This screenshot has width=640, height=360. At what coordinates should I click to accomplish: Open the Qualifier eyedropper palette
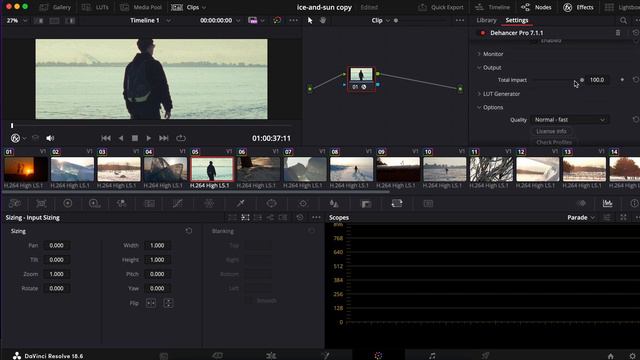pos(241,203)
